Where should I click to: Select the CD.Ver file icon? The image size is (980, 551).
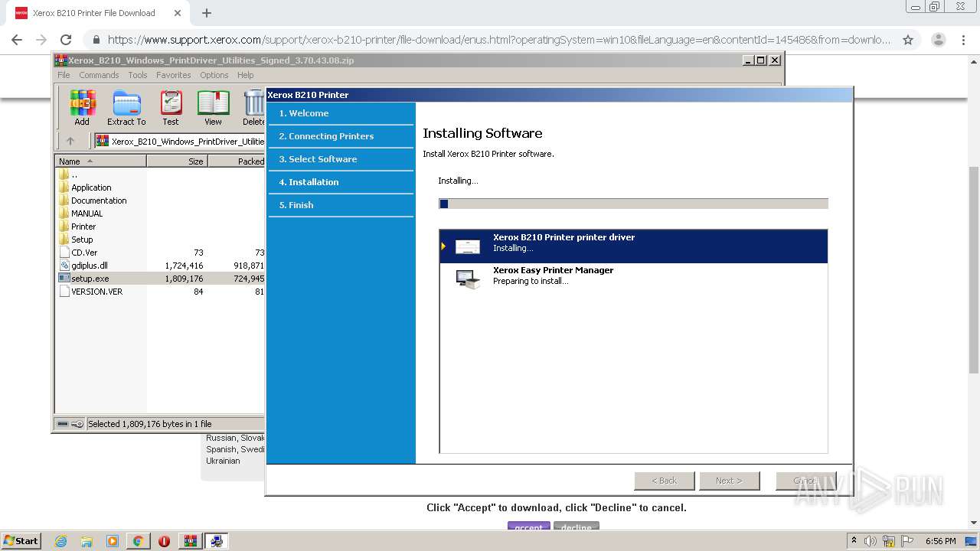(x=64, y=253)
